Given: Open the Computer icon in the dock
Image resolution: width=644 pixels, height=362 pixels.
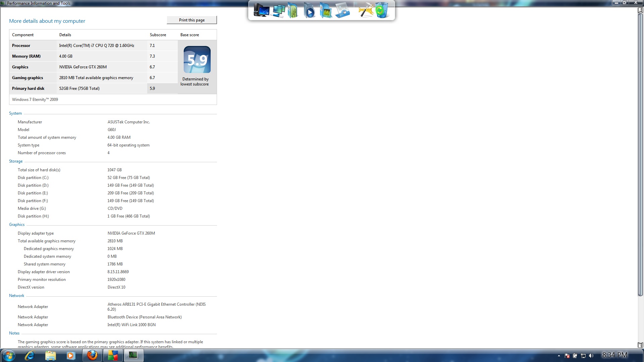Looking at the screenshot, I should 261,10.
